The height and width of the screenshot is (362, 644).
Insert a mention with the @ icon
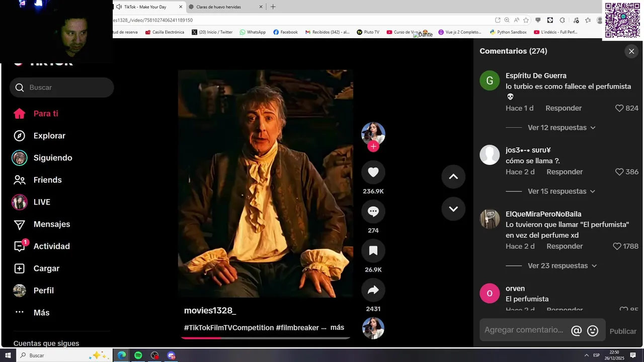[x=577, y=330]
